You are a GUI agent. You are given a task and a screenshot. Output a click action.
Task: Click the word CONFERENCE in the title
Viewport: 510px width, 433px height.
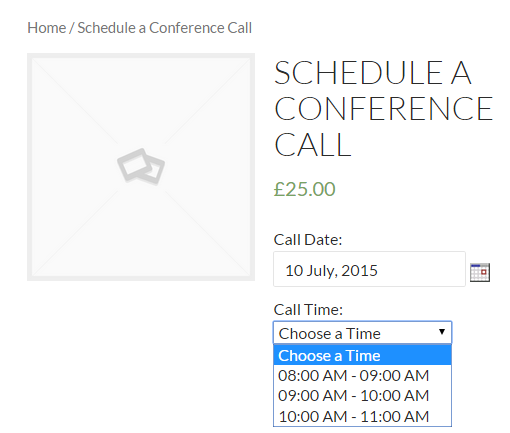384,108
